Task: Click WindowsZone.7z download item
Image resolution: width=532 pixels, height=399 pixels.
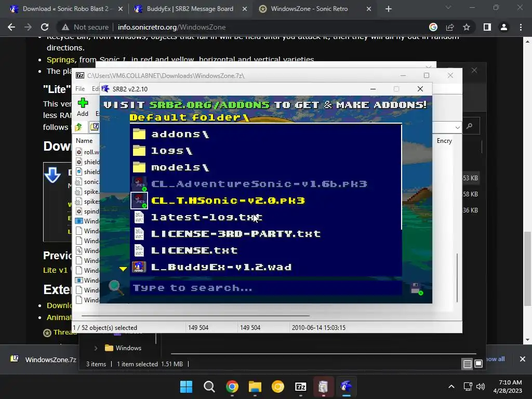Action: pyautogui.click(x=44, y=360)
